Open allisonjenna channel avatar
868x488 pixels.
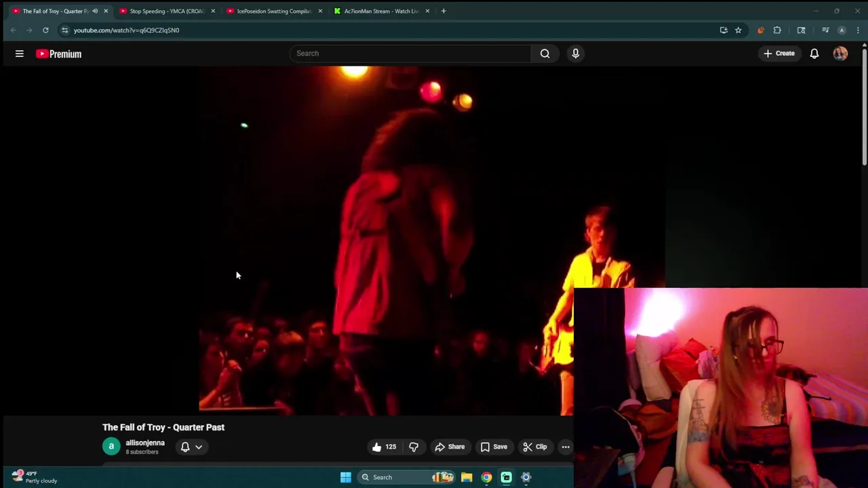[111, 447]
